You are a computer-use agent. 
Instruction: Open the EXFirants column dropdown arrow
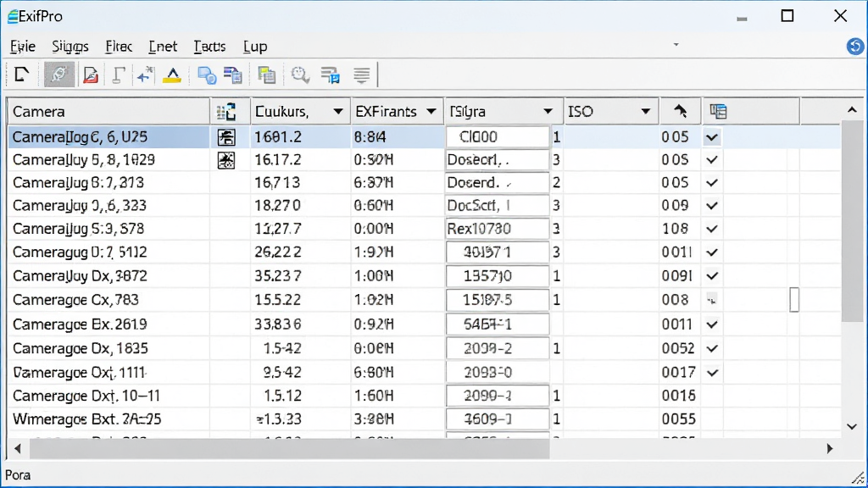coord(431,112)
